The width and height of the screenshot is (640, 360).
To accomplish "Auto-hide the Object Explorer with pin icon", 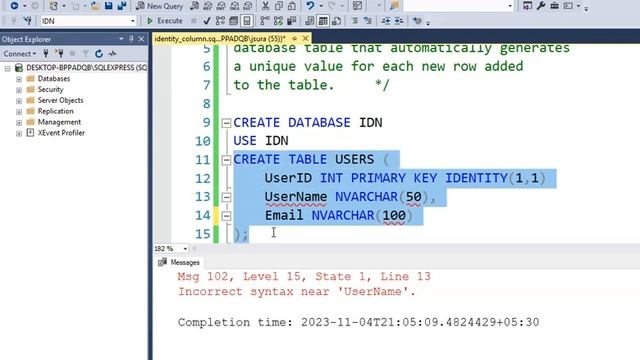I will point(131,39).
